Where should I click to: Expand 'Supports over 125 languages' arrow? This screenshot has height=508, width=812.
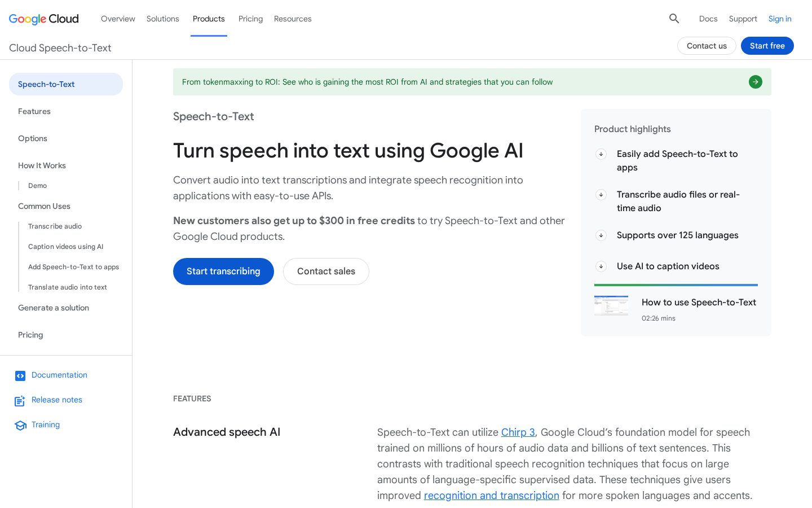pyautogui.click(x=601, y=235)
